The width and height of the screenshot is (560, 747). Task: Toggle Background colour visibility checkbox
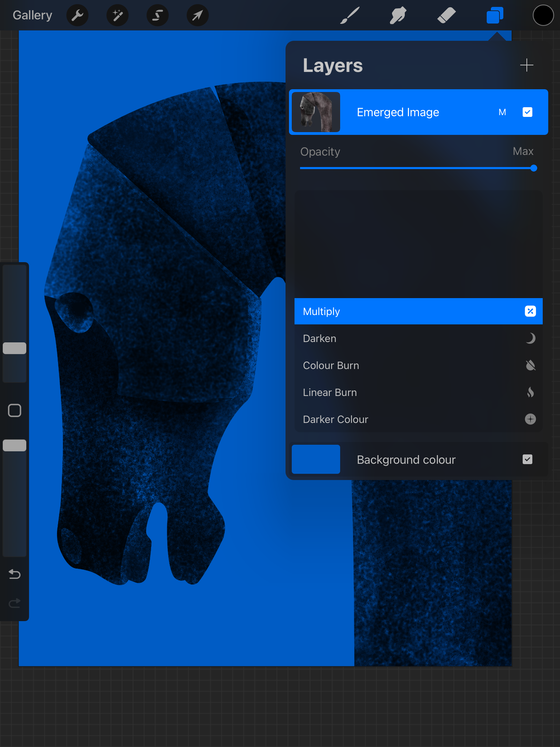(527, 459)
